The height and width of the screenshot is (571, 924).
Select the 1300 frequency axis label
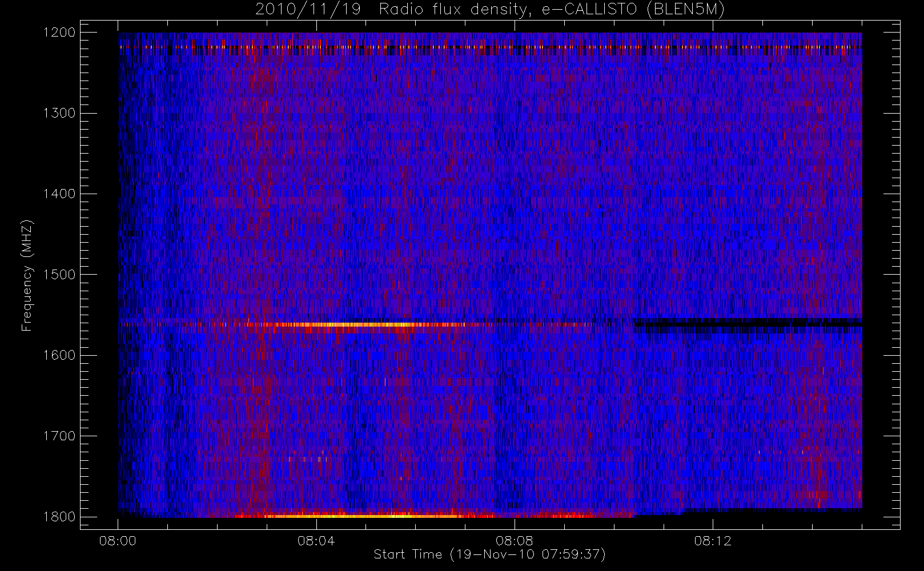59,113
